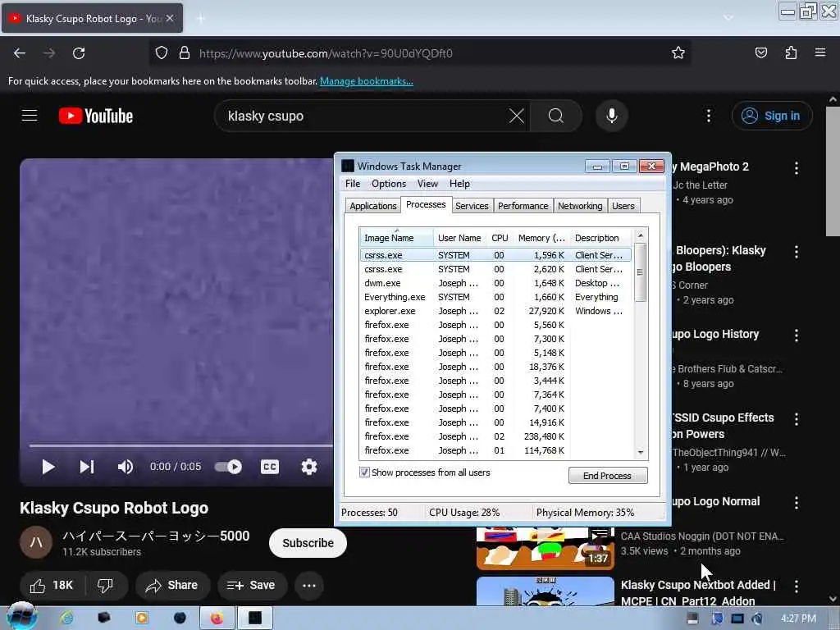Screen dimensions: 840x630
Task: Click the YouTube search magnifier button
Action: tap(556, 116)
